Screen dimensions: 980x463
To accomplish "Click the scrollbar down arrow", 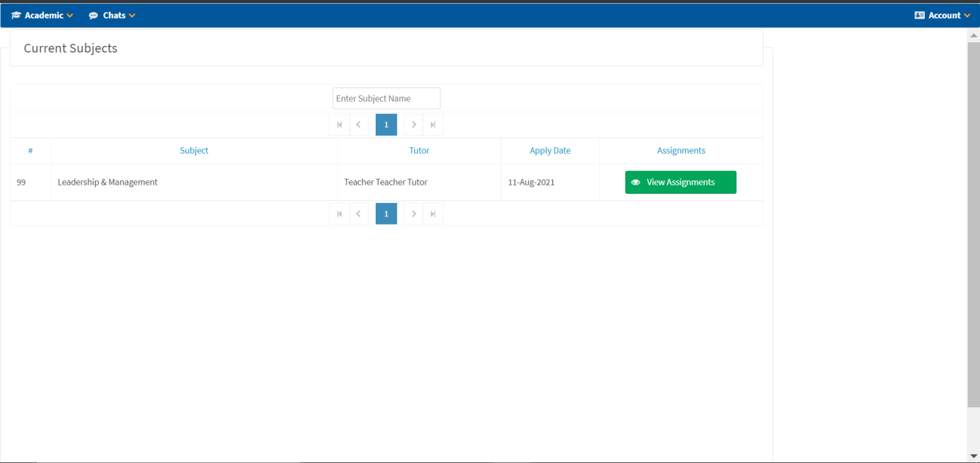I will coord(973,455).
